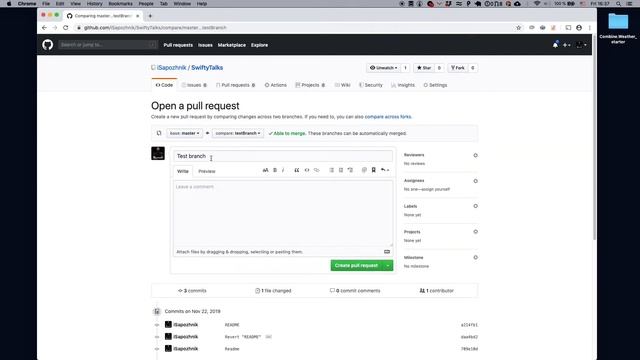640x360 pixels.
Task: Click the Leave a comment text area
Action: pos(283,213)
